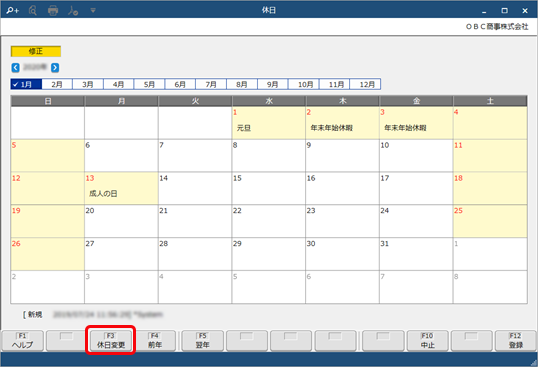Show the 6月 calendar tab

(x=180, y=84)
